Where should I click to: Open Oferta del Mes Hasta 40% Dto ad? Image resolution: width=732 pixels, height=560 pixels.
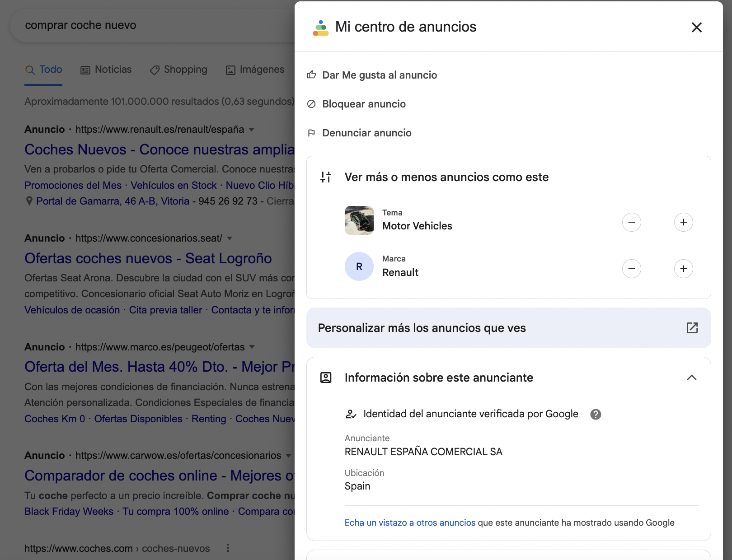160,367
